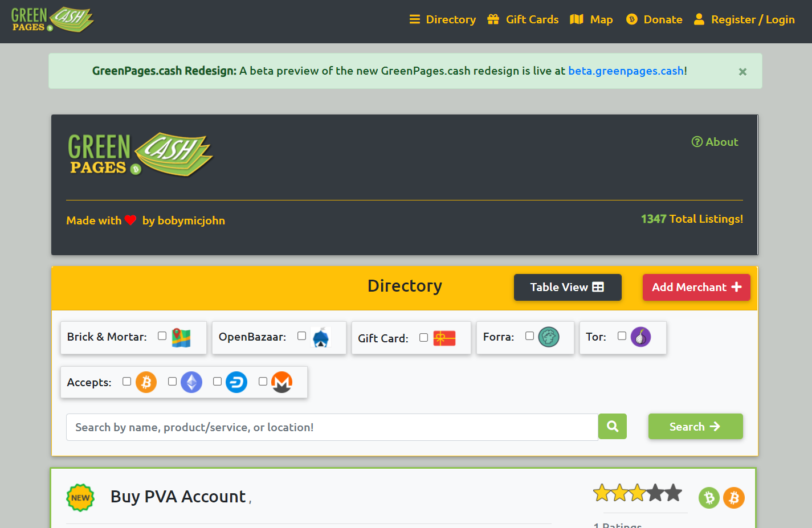Image resolution: width=812 pixels, height=528 pixels.
Task: Click the NEW badge on Buy PVA Account
Action: (80, 497)
